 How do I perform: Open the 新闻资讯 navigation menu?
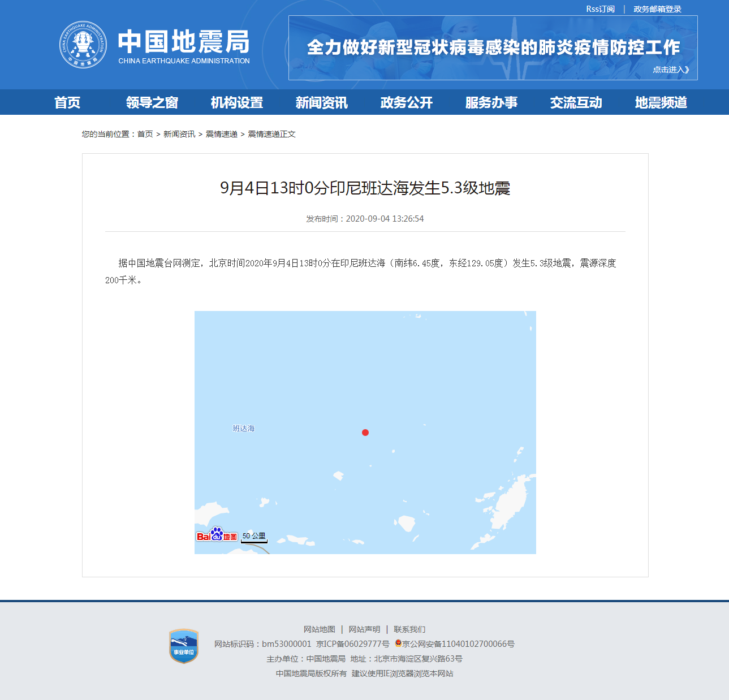[321, 102]
